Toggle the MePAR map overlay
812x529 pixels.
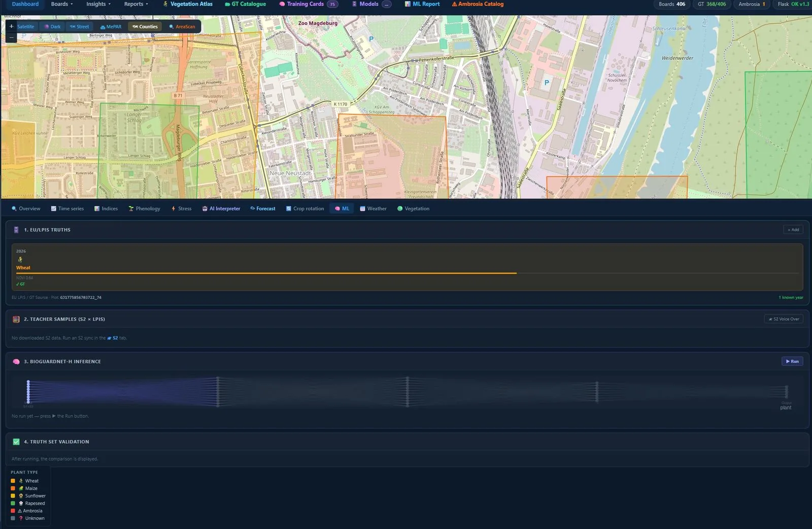111,26
